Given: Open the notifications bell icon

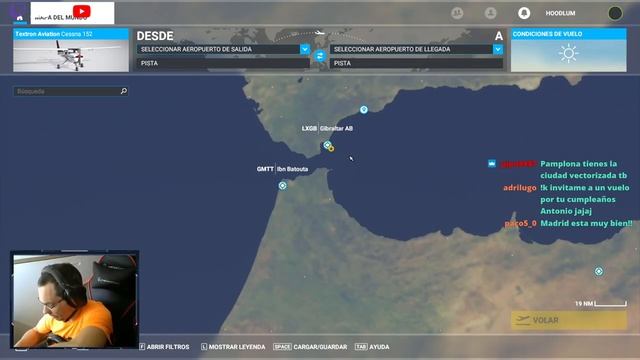Looking at the screenshot, I should click(x=524, y=13).
